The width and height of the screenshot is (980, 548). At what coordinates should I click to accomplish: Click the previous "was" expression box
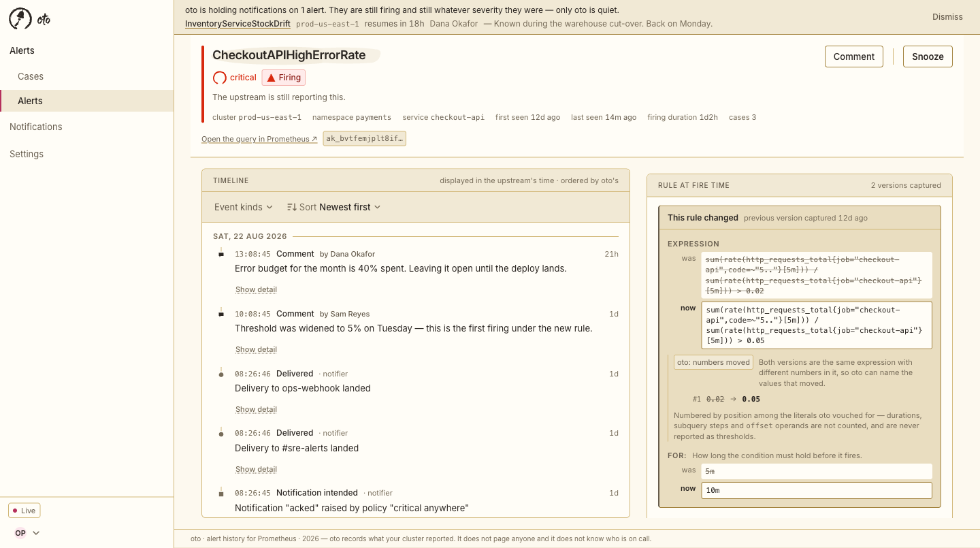coord(817,275)
